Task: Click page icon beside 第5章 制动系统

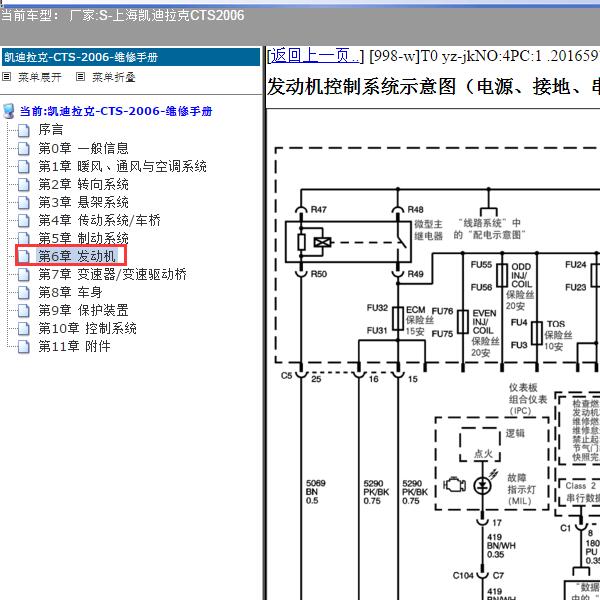Action: pos(24,238)
